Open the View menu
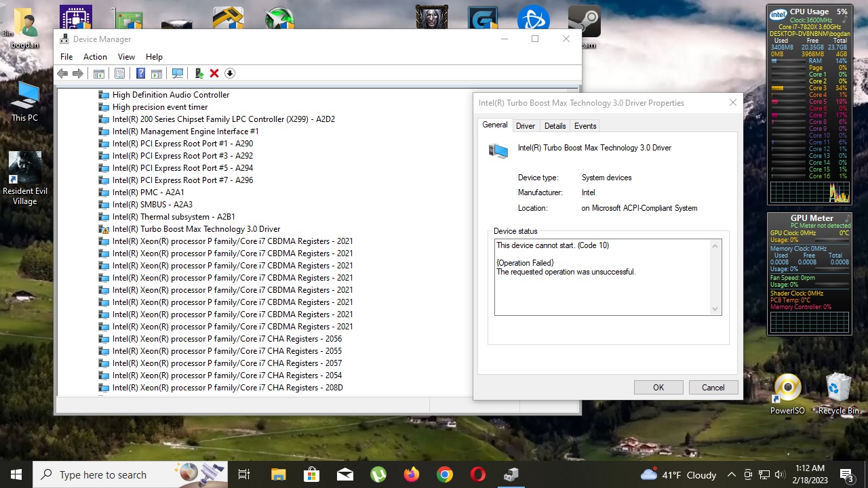Image resolution: width=868 pixels, height=488 pixels. pos(126,57)
